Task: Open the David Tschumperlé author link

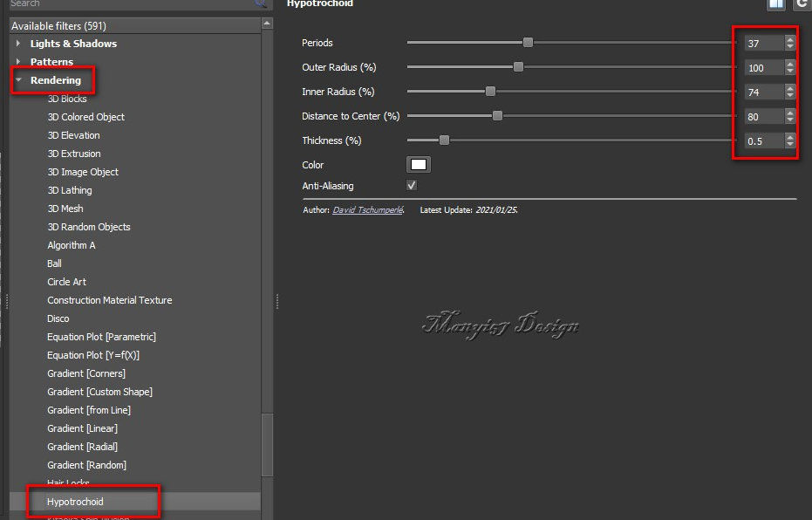Action: coord(367,210)
